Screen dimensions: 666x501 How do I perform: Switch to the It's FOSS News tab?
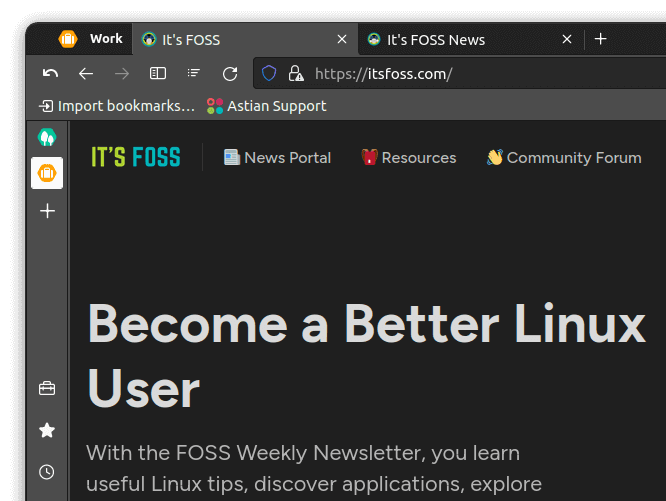point(470,39)
